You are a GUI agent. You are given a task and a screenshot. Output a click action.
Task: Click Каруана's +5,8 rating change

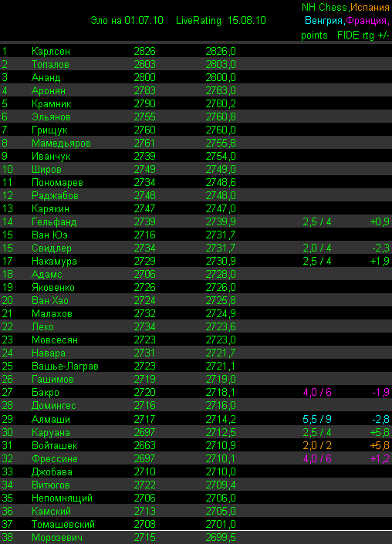(x=380, y=432)
